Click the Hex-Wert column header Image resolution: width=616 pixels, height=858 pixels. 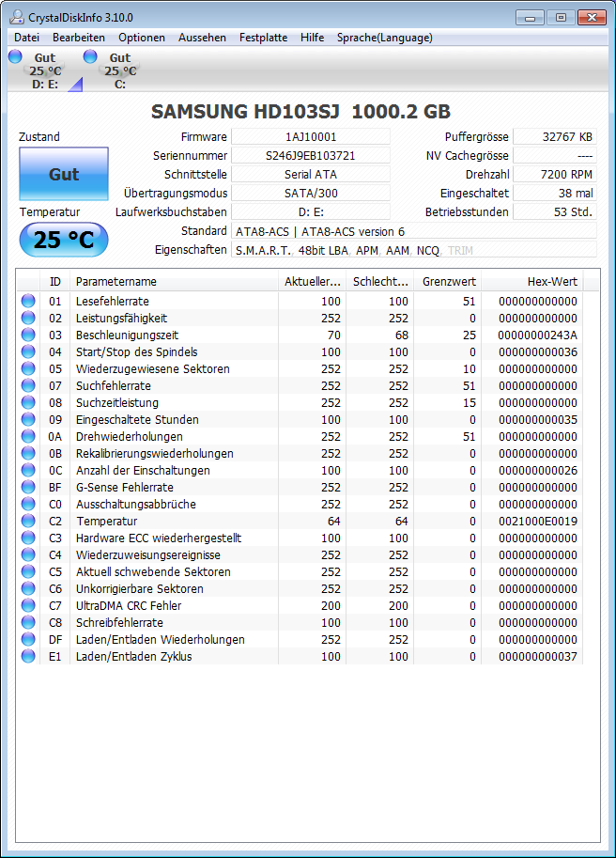coord(531,282)
